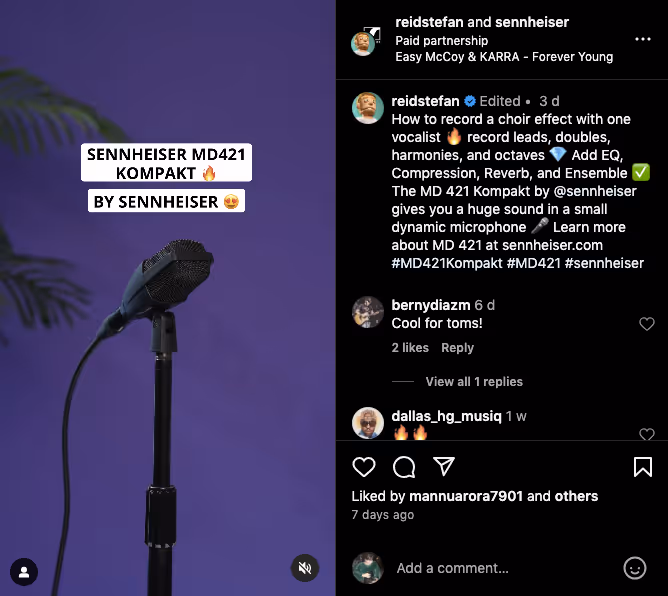Show tagged people icon on video

tap(24, 572)
